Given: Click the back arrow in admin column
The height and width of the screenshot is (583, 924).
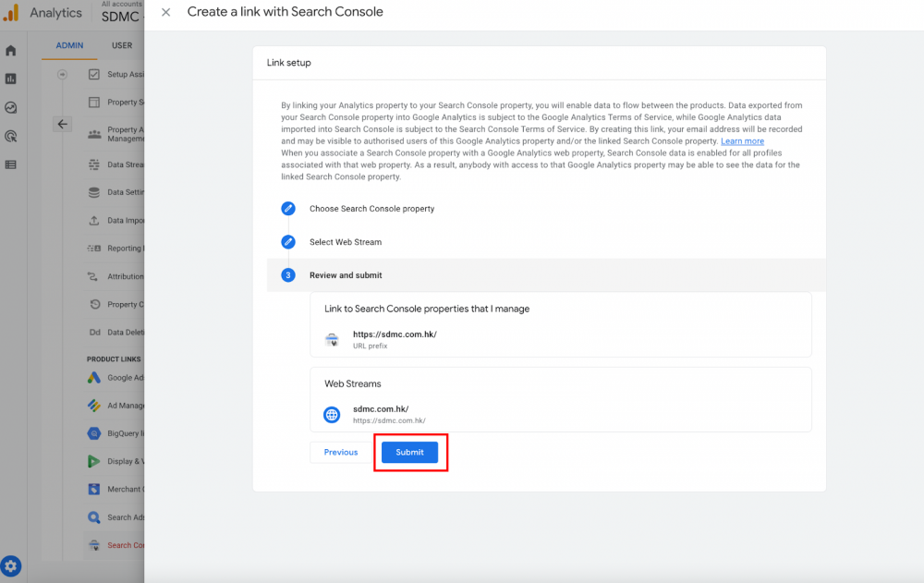Looking at the screenshot, I should click(63, 125).
